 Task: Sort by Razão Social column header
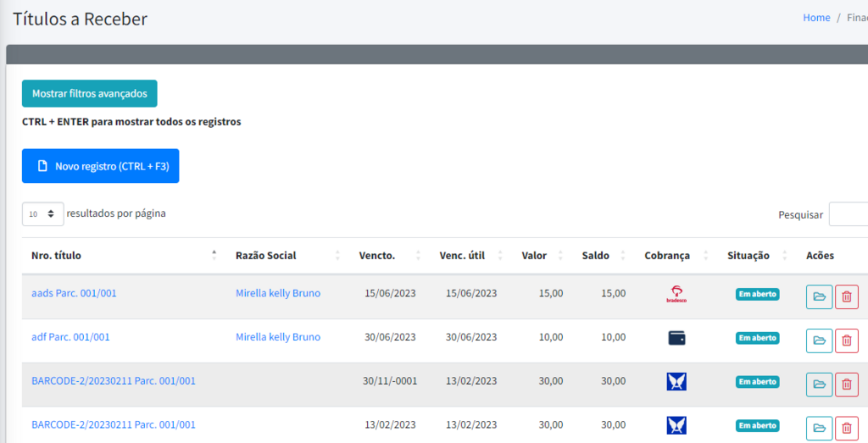pyautogui.click(x=265, y=256)
